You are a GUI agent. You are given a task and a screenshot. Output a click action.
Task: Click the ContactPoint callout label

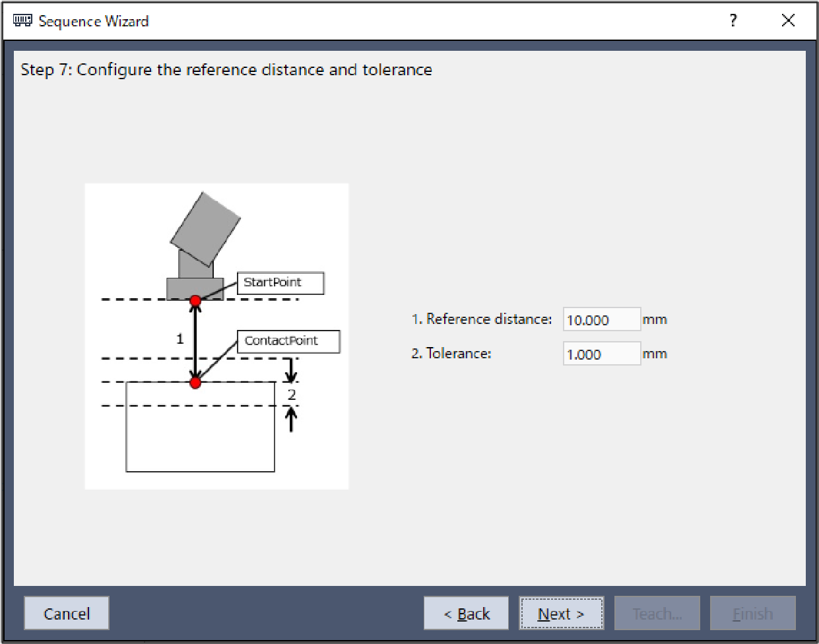point(288,341)
